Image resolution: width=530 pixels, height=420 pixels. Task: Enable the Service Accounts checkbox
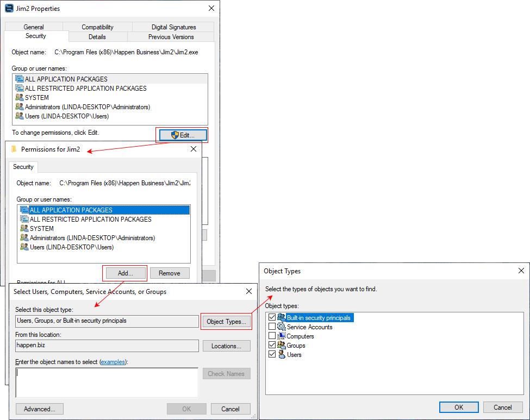coord(272,327)
